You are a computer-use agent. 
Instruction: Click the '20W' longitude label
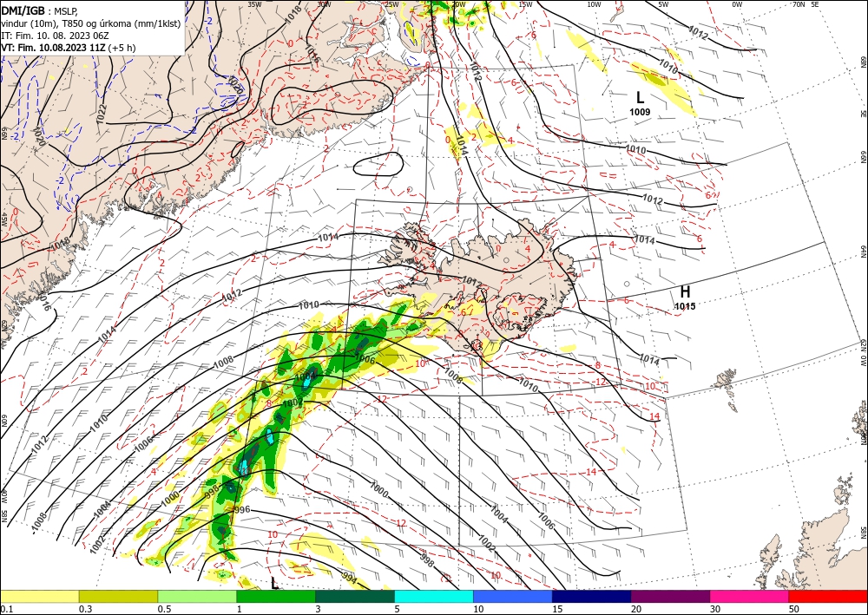point(459,4)
